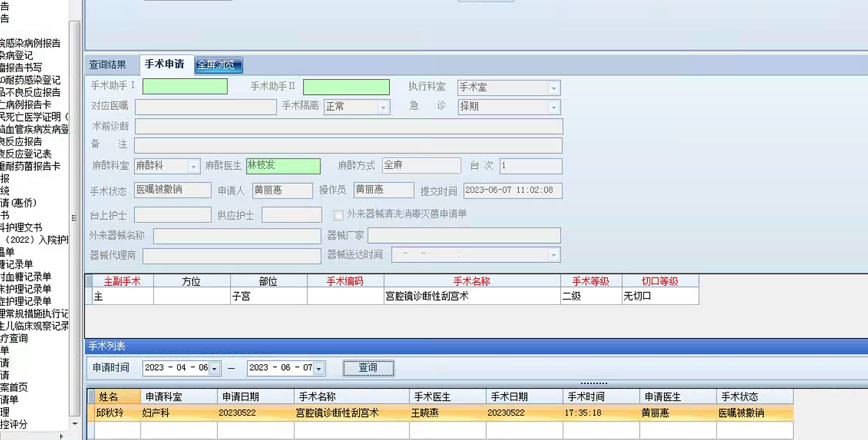This screenshot has width=868, height=440.
Task: Click the 术前诊断 input field
Action: (x=349, y=126)
